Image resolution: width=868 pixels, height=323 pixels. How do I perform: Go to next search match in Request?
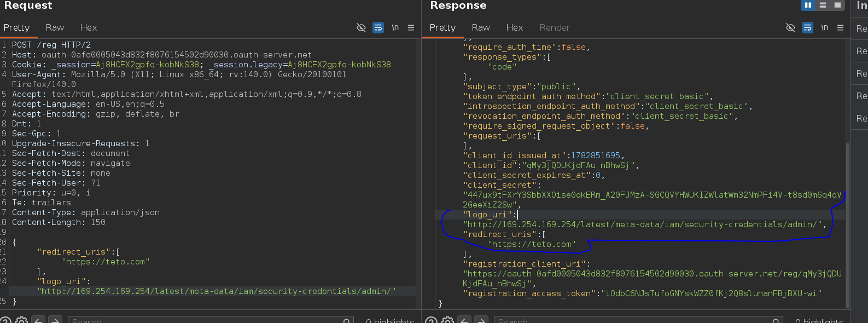pos(55,321)
